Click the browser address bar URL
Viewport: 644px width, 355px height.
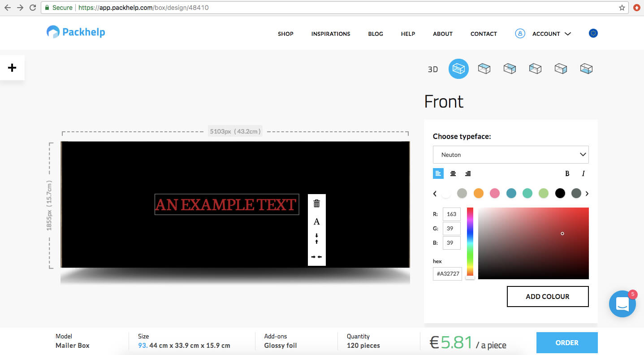tap(143, 8)
